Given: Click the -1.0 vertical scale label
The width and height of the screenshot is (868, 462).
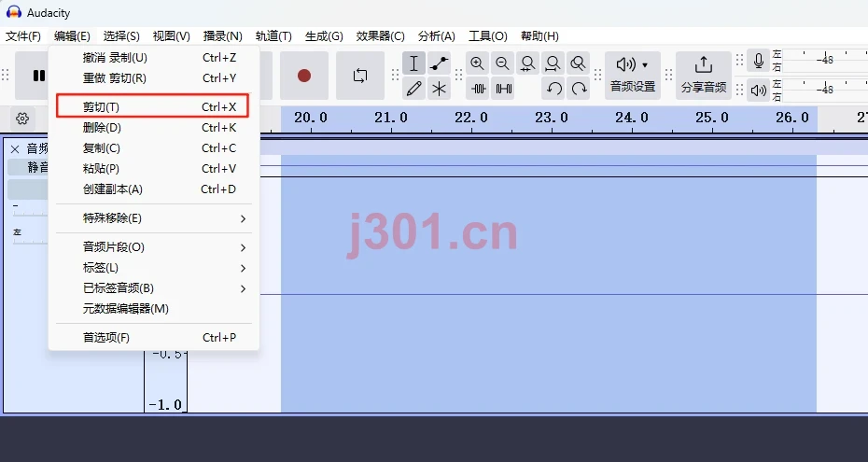Looking at the screenshot, I should coord(165,405).
